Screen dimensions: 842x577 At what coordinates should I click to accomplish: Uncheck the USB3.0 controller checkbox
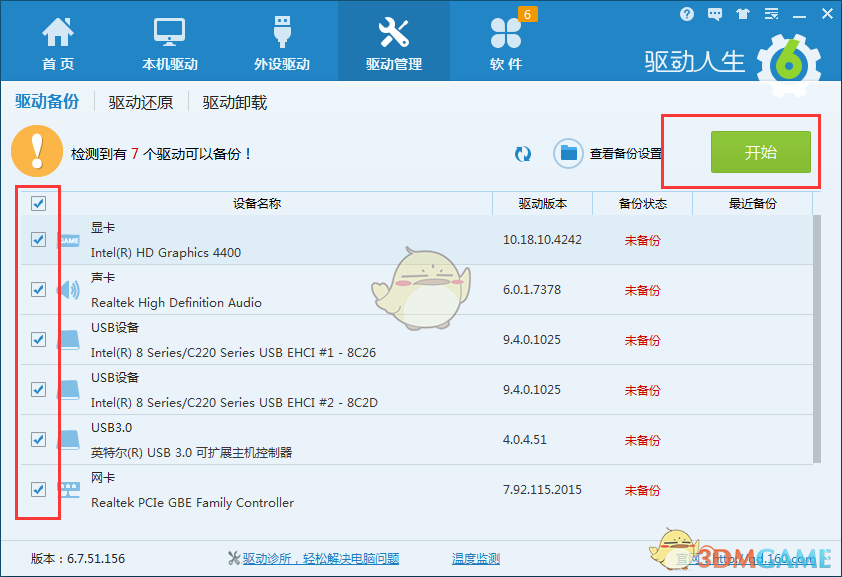(38, 439)
